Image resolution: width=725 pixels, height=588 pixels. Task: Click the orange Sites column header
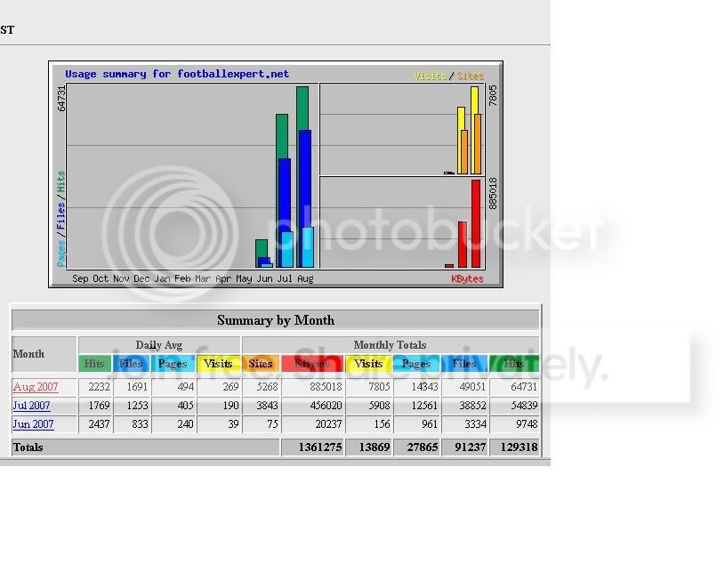point(261,364)
